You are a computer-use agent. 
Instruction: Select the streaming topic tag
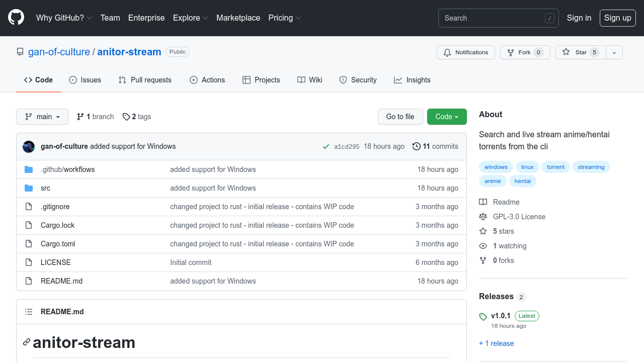click(591, 167)
